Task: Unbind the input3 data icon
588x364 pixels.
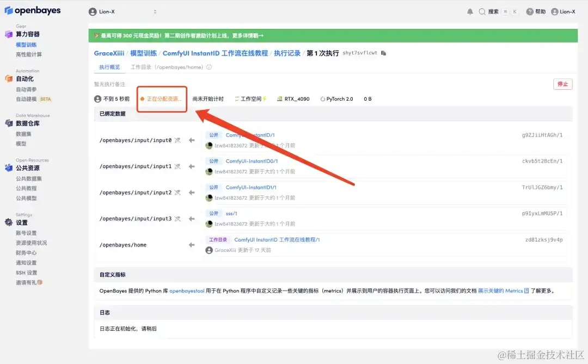Action: pyautogui.click(x=177, y=219)
